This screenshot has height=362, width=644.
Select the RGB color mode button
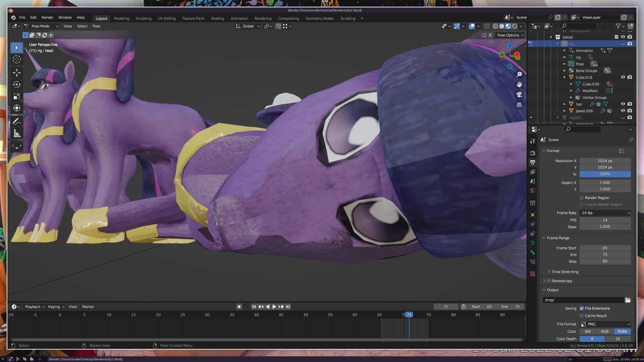click(605, 331)
